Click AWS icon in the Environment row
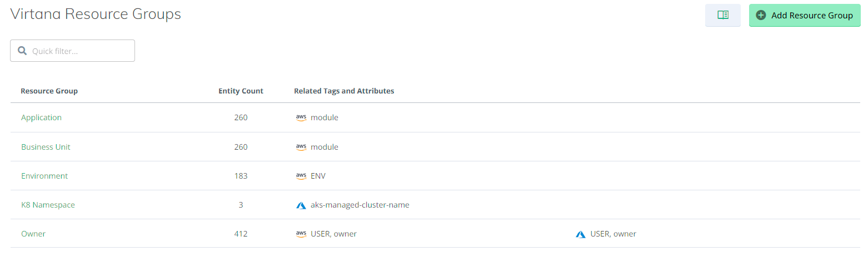Viewport: 868px width, 256px height. click(301, 176)
